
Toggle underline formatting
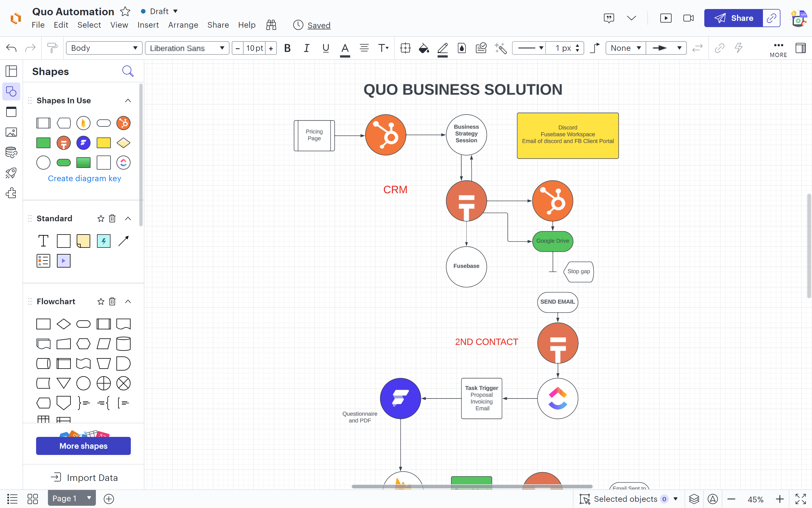[325, 48]
